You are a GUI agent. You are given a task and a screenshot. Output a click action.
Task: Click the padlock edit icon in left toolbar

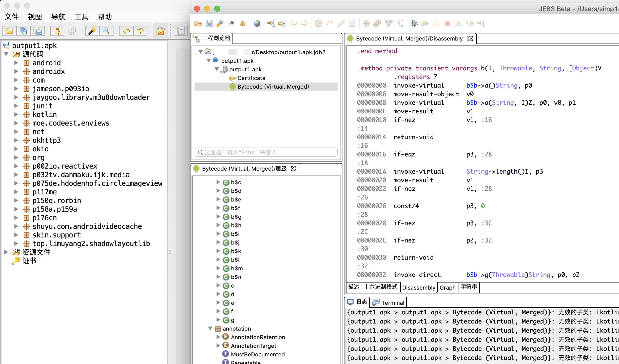point(160,31)
